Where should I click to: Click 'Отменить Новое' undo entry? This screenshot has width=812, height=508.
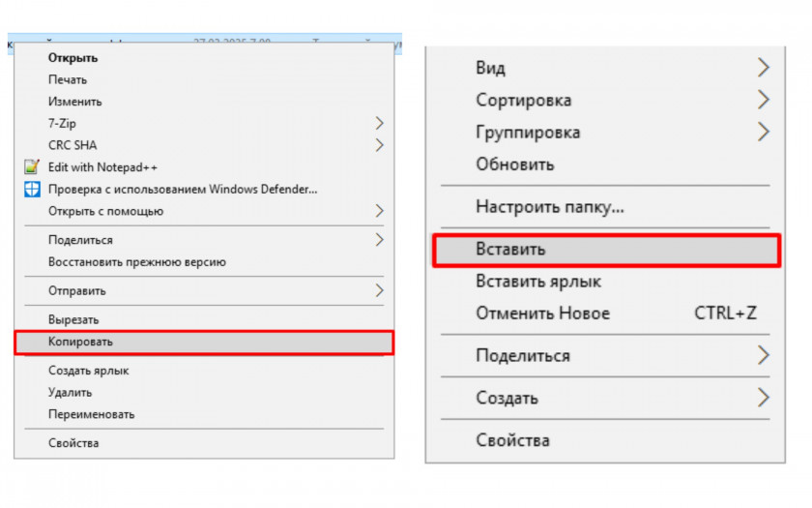(x=543, y=314)
